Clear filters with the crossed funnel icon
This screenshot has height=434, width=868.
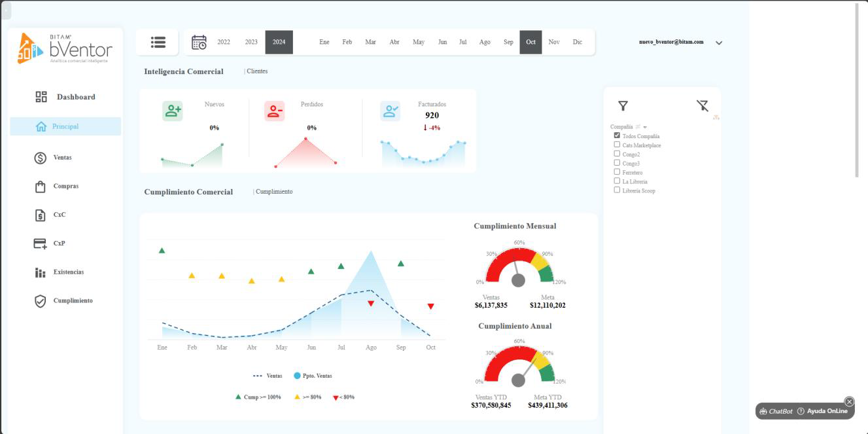pyautogui.click(x=703, y=106)
